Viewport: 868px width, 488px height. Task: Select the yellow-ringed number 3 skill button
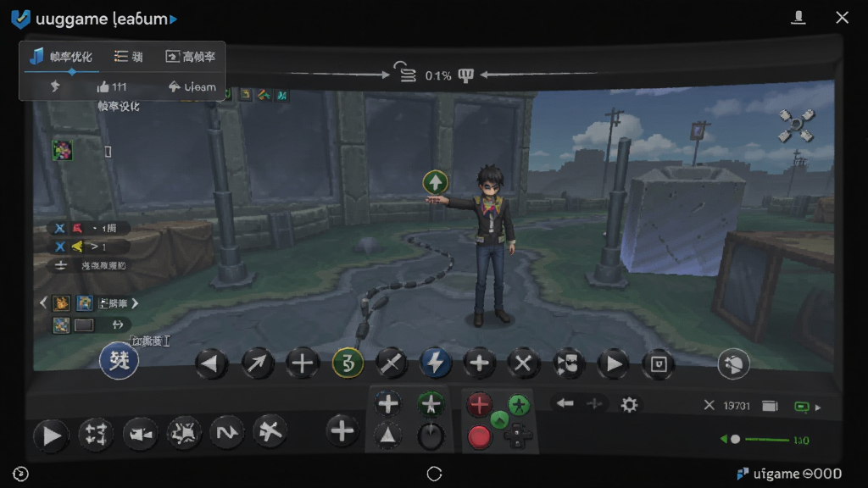(348, 363)
